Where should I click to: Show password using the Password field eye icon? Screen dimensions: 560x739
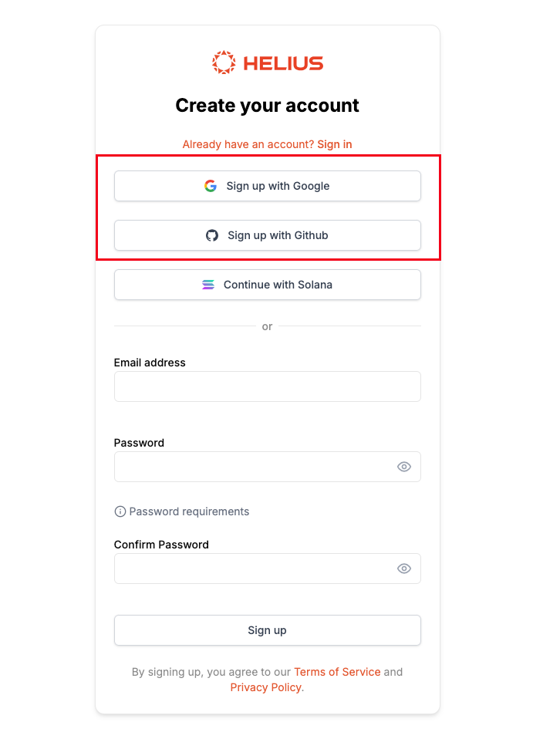(403, 467)
